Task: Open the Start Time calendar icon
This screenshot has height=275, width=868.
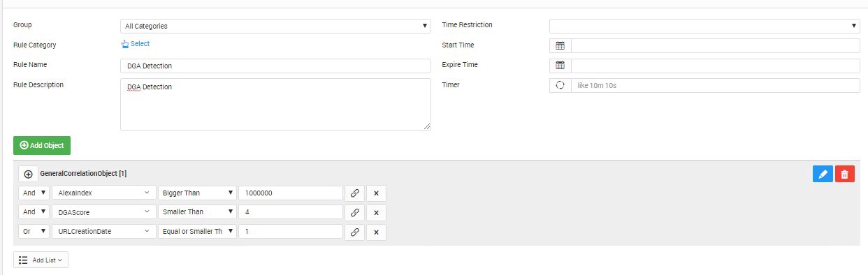Action: [x=560, y=46]
